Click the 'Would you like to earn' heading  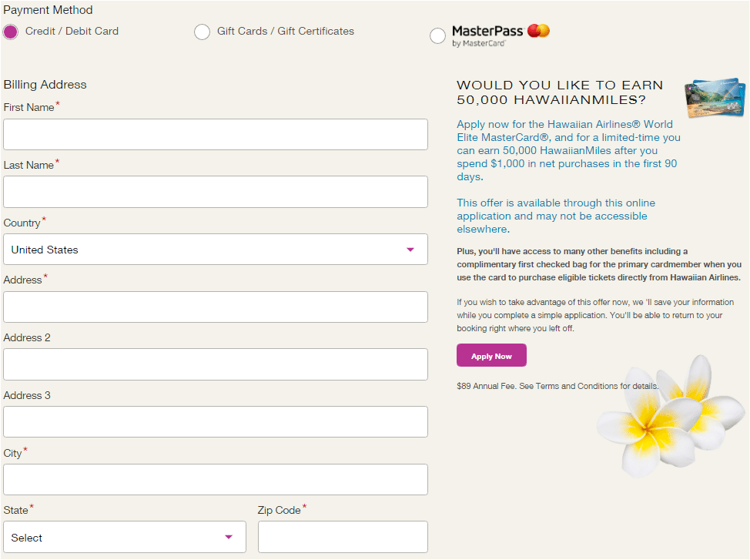tap(560, 92)
